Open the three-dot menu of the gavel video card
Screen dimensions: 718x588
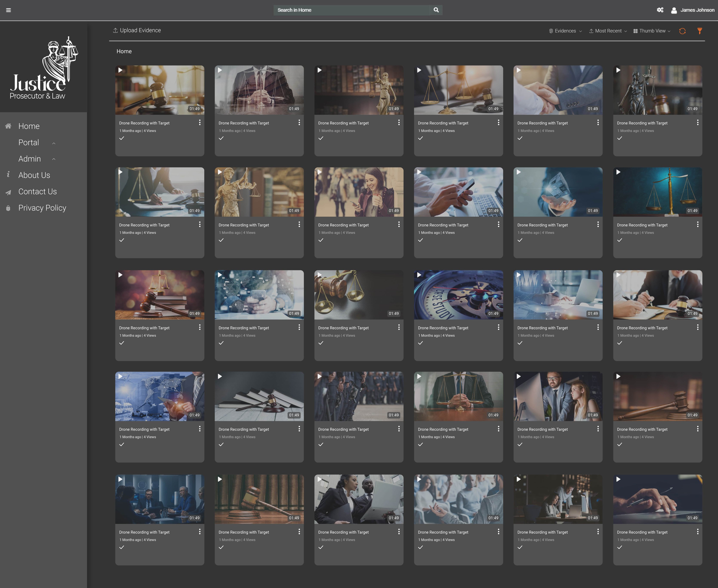coord(200,123)
